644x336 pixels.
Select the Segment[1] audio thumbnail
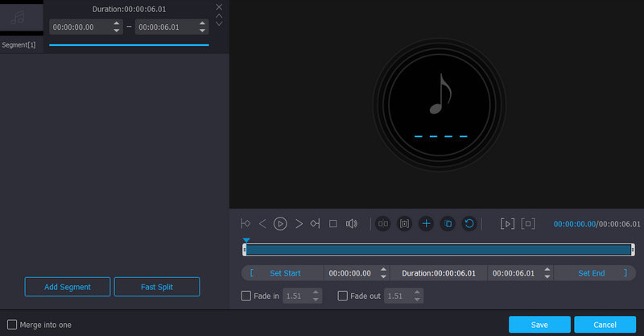click(x=21, y=18)
